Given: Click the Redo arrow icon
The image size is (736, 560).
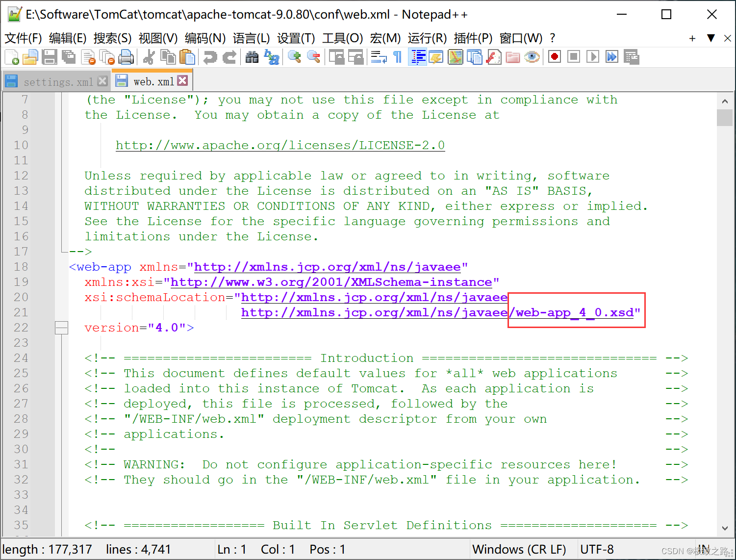Looking at the screenshot, I should click(x=229, y=57).
